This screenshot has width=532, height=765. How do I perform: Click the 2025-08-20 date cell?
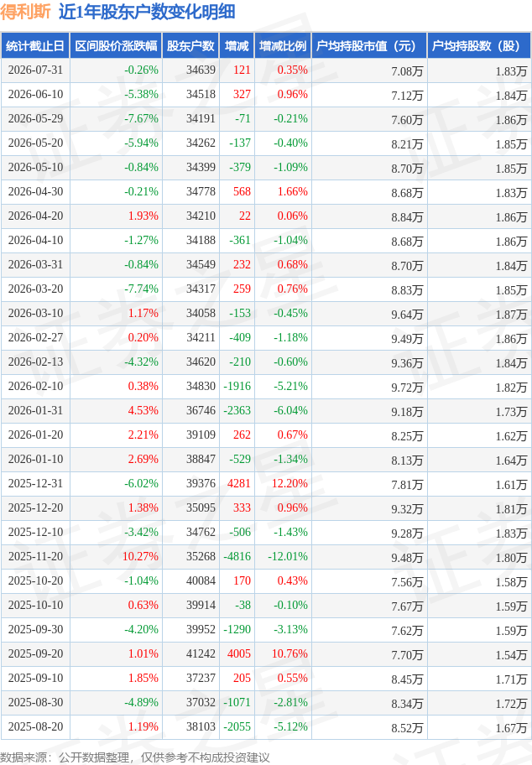[35, 727]
